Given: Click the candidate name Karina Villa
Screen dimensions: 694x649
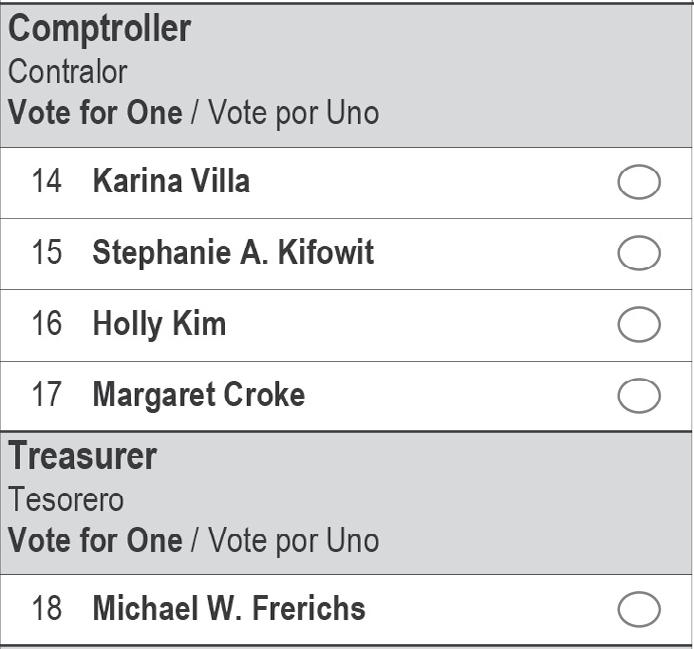Looking at the screenshot, I should [171, 182].
